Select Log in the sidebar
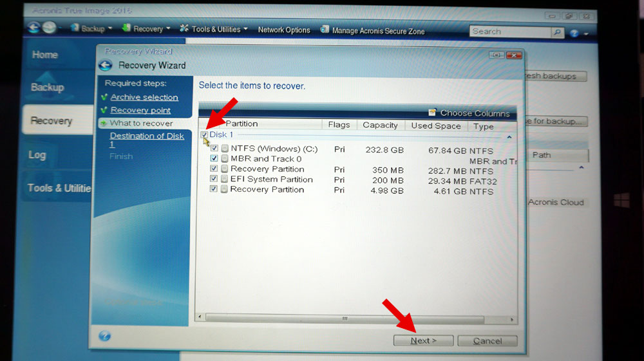Screen dimensions: 644x361 click(37, 155)
